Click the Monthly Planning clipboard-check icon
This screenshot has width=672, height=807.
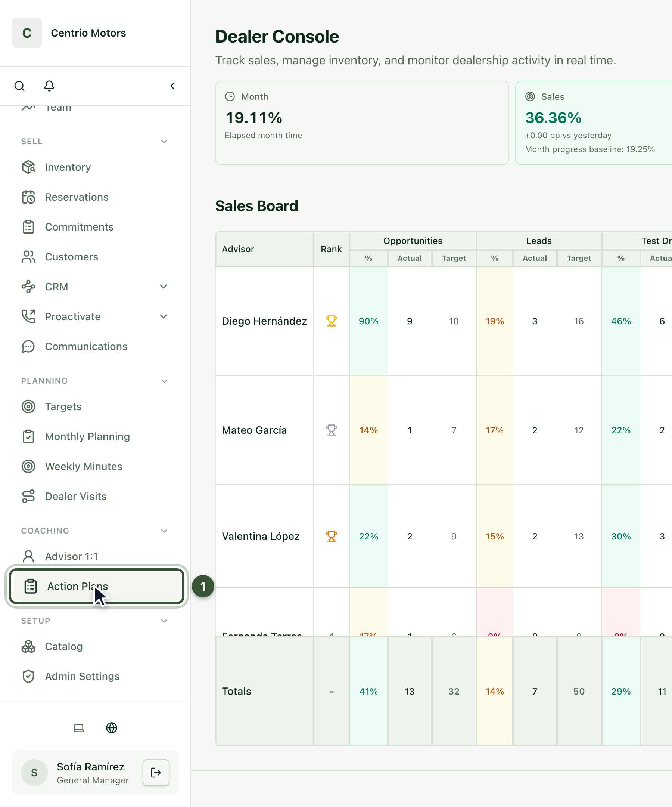[28, 436]
